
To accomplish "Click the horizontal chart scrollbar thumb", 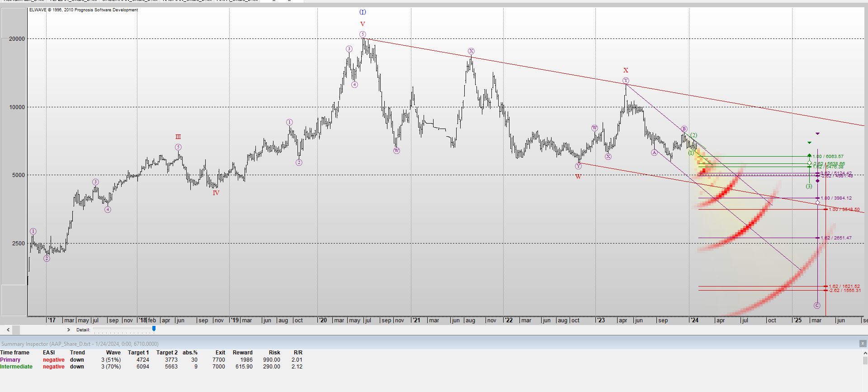I will (x=16, y=330).
